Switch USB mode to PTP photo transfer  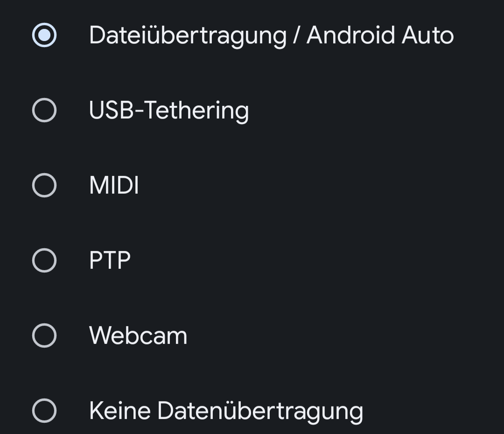[44, 260]
